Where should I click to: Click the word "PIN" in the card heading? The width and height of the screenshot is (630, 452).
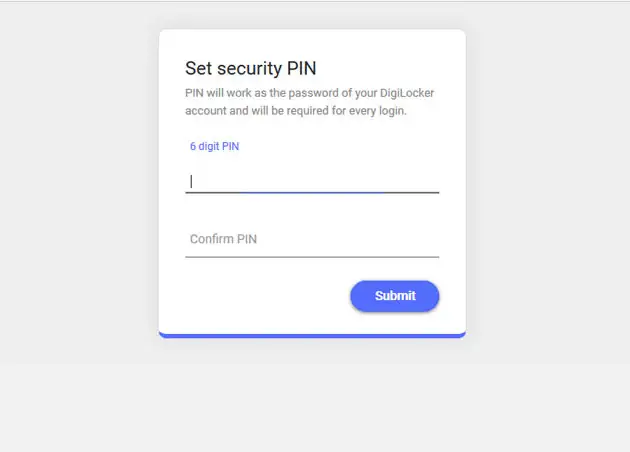click(x=301, y=69)
